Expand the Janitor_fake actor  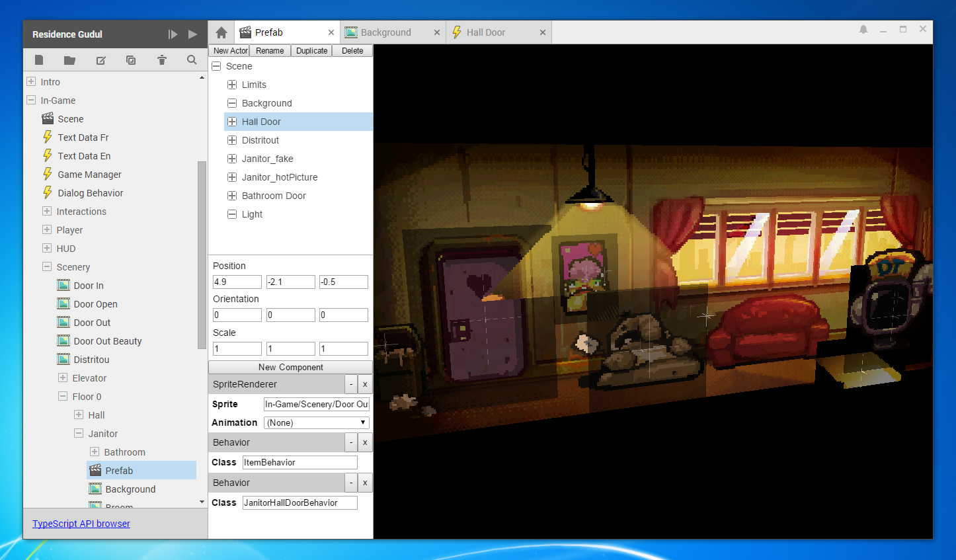[x=232, y=159]
